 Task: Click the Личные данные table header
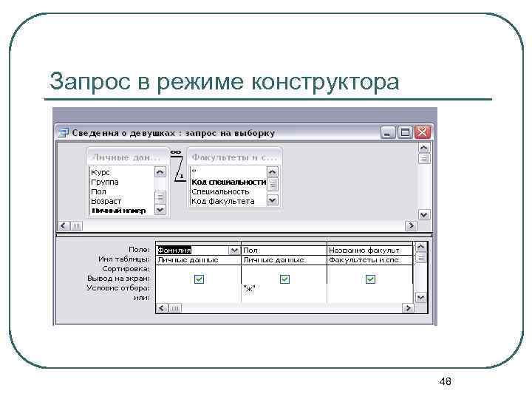pyautogui.click(x=128, y=157)
